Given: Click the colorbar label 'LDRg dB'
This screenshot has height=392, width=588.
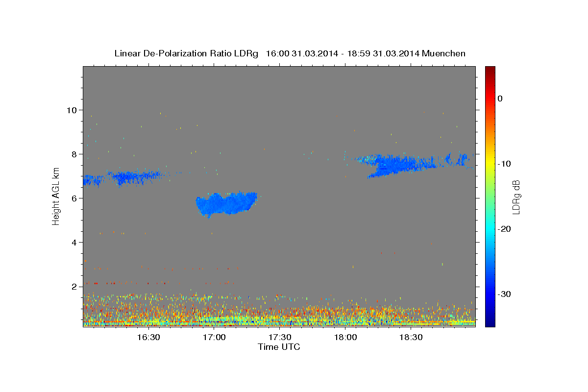Looking at the screenshot, I should click(516, 196).
